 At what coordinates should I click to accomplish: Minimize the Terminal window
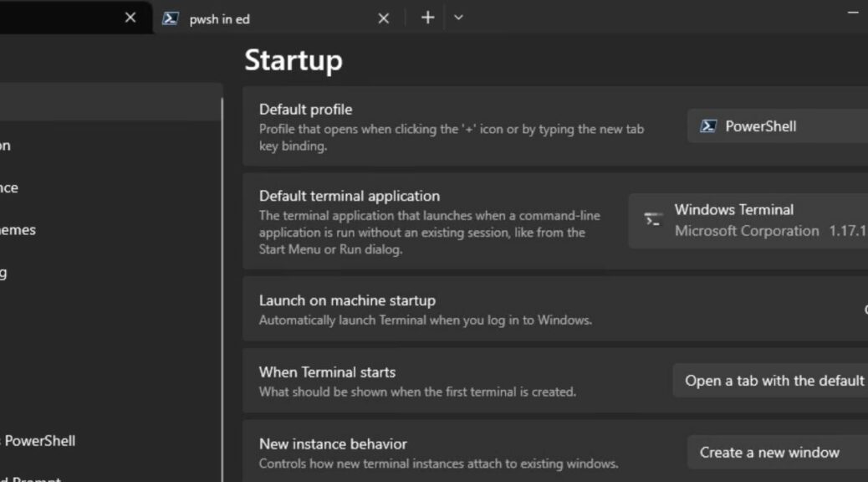tap(853, 13)
